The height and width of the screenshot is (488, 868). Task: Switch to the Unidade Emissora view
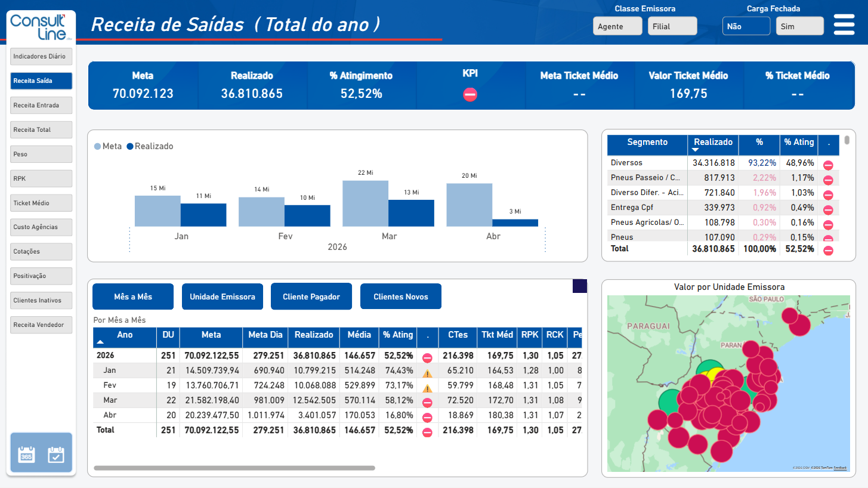[223, 296]
